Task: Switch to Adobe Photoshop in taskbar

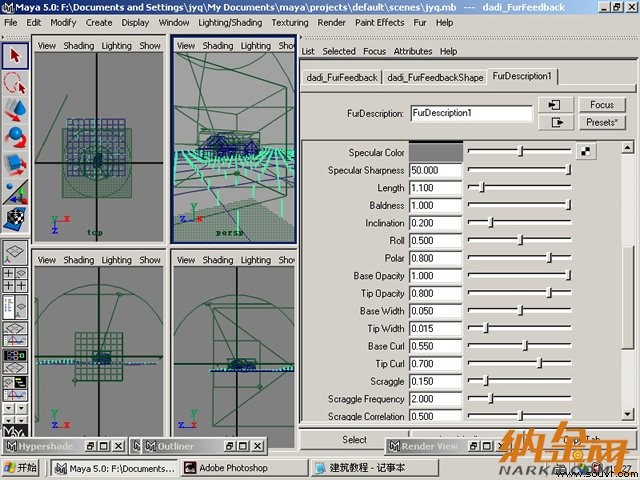Action: [244, 468]
